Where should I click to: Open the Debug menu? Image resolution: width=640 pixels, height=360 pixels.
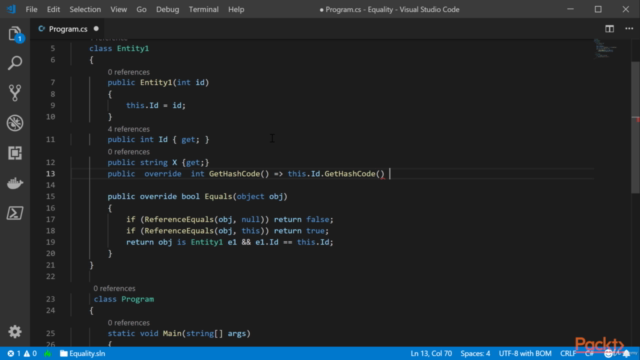pos(167,9)
